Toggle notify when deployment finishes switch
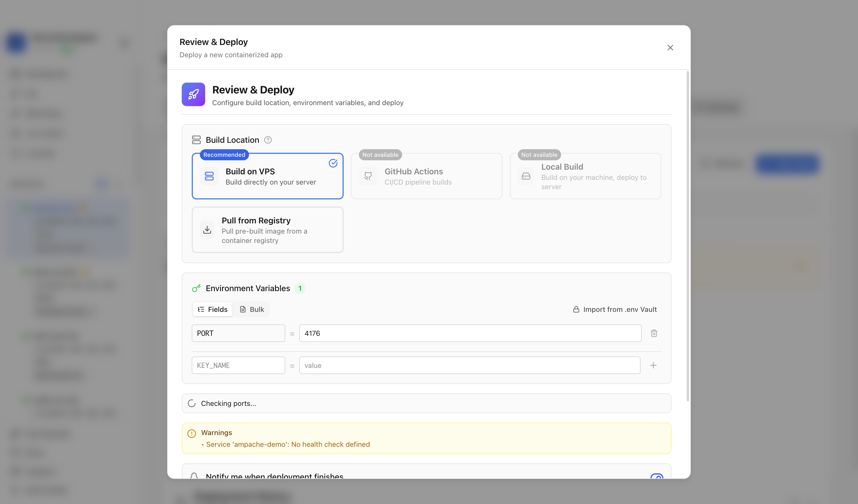858x504 pixels. [657, 476]
